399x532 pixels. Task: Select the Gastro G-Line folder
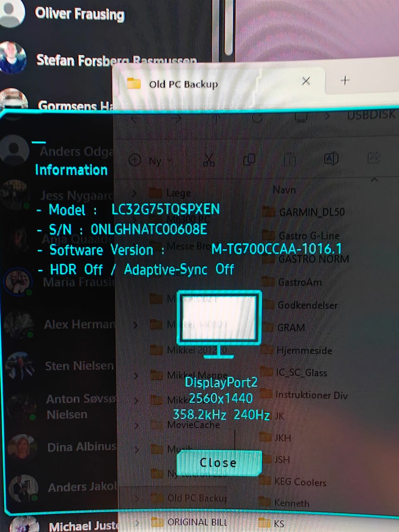pos(309,236)
